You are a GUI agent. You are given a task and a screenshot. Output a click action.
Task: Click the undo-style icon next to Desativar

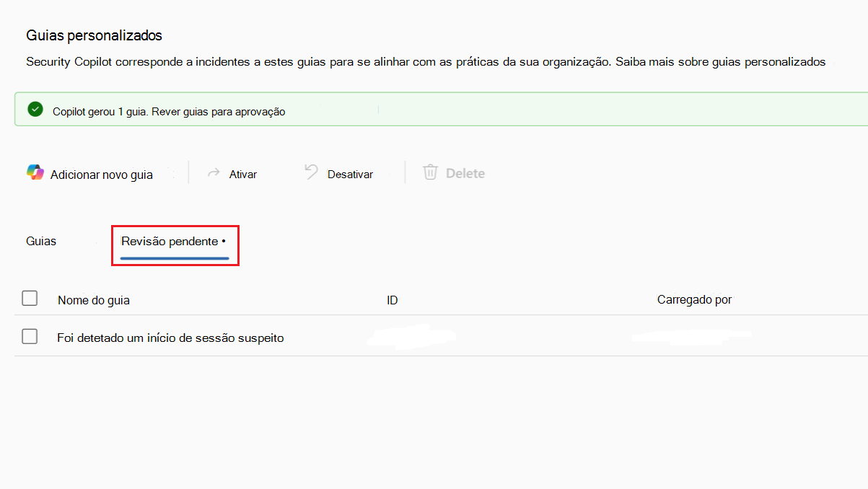click(310, 172)
